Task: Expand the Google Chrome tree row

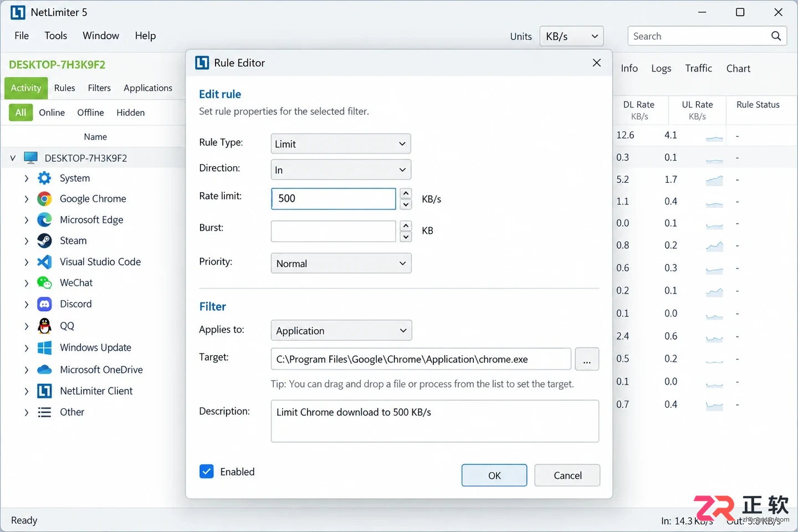Action: click(x=26, y=199)
